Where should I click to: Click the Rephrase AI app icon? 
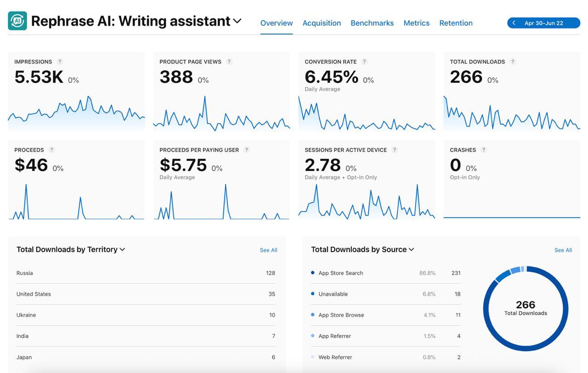coord(17,21)
